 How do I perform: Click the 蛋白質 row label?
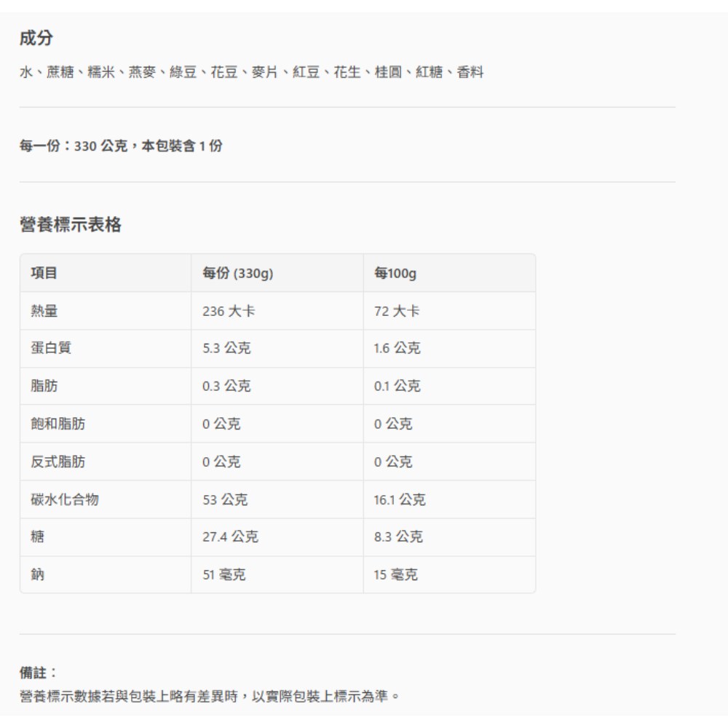pos(50,349)
